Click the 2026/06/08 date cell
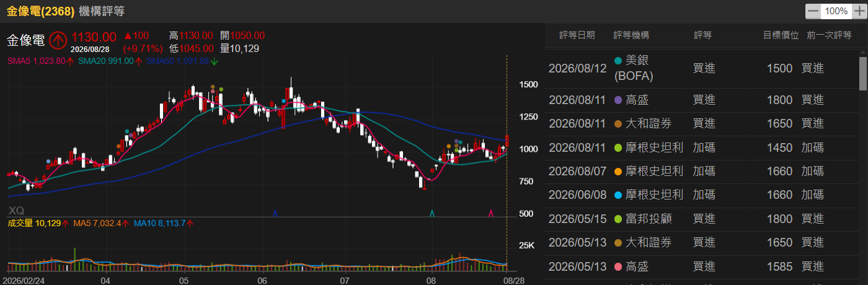The width and height of the screenshot is (868, 285). coord(578,195)
